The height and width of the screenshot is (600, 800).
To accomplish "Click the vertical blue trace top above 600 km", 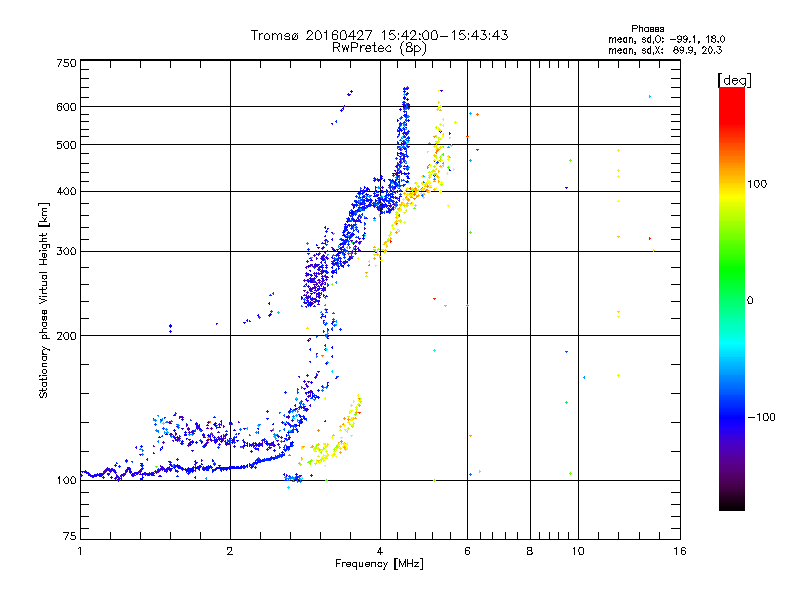I will (x=406, y=97).
